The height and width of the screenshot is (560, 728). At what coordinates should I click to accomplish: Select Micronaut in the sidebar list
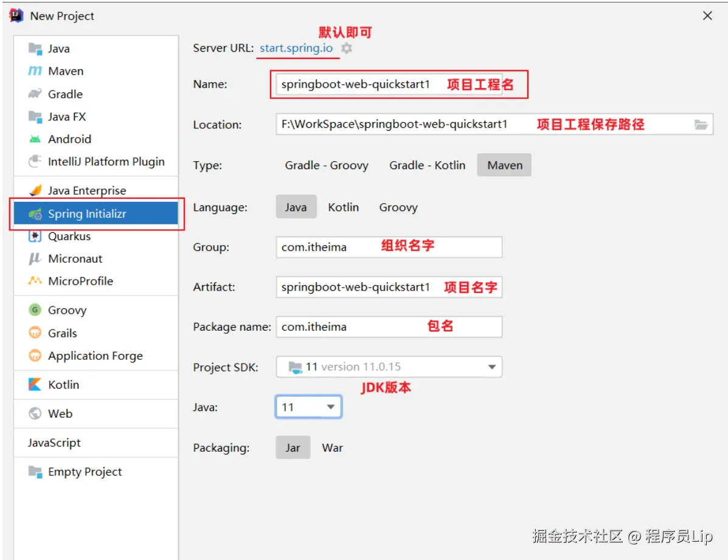pos(95,258)
